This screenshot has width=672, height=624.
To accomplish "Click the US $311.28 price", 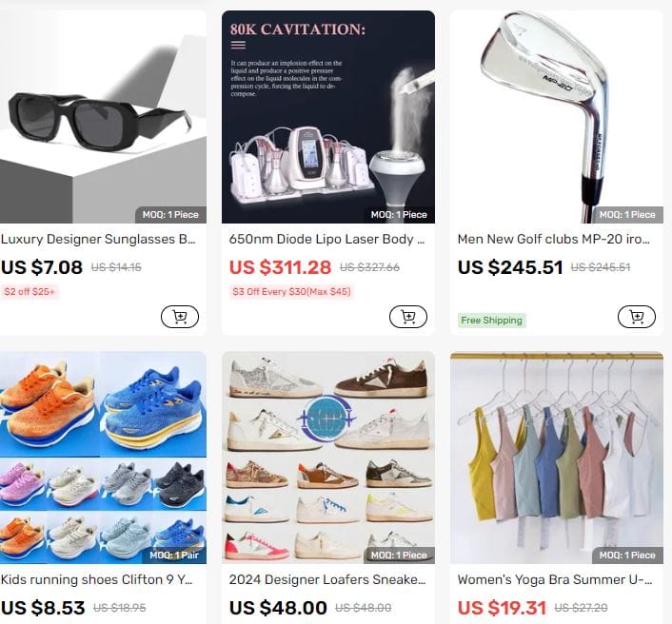I will [280, 267].
